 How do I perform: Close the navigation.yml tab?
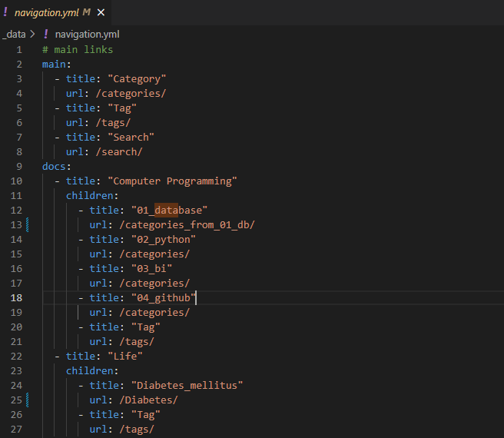(101, 12)
